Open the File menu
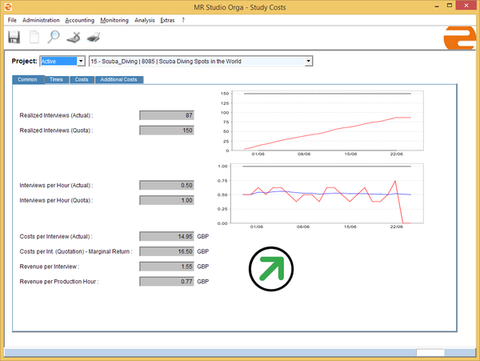Image resolution: width=480 pixels, height=361 pixels. (x=12, y=20)
